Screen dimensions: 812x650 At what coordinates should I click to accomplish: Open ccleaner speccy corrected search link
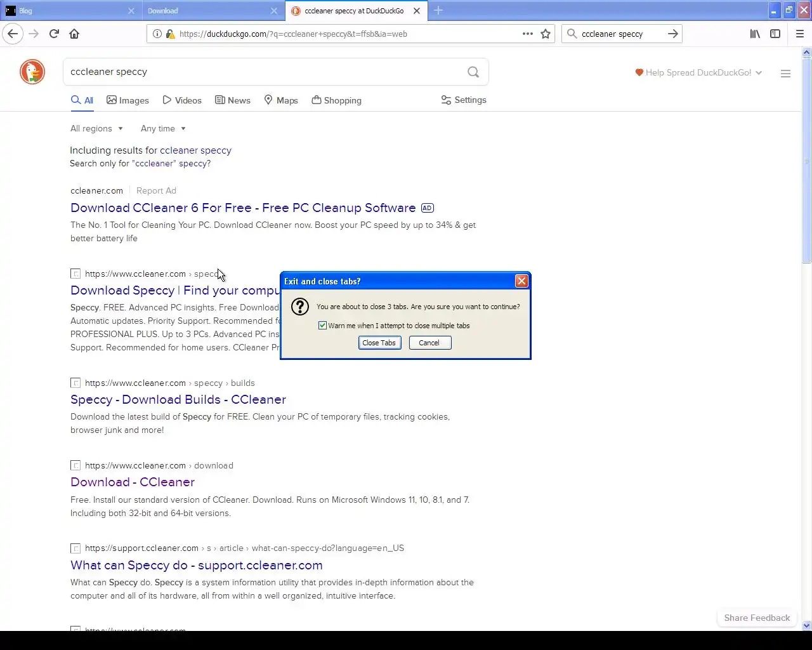click(x=195, y=150)
